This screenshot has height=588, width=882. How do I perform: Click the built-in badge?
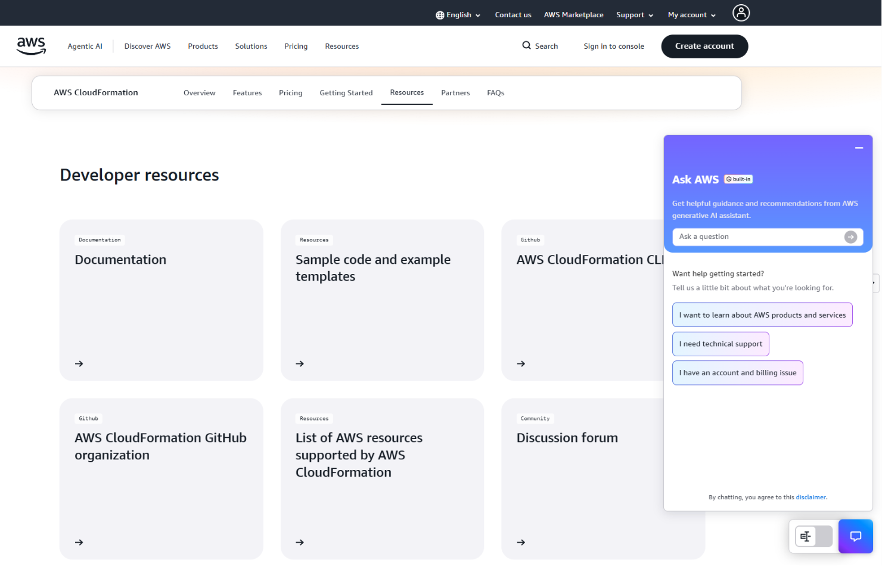(738, 179)
